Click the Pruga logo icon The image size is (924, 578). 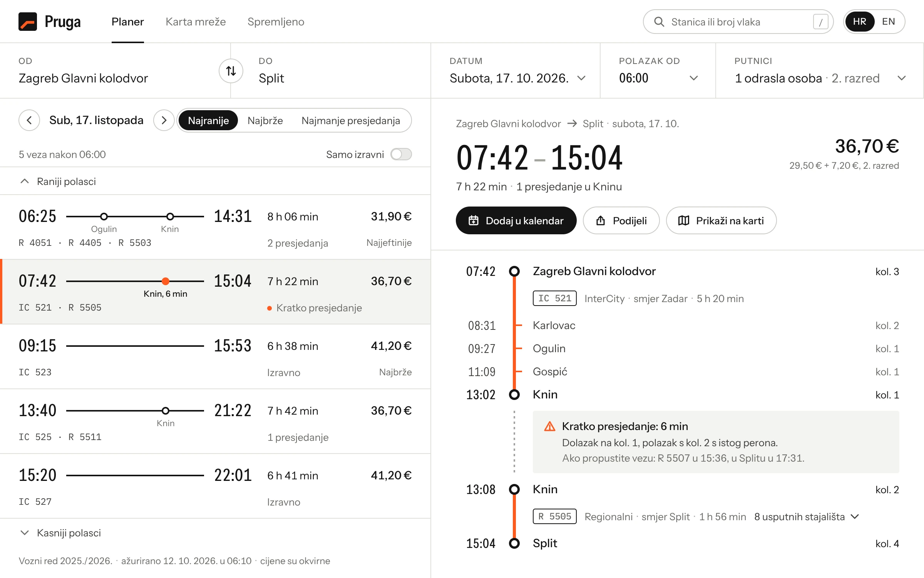28,22
